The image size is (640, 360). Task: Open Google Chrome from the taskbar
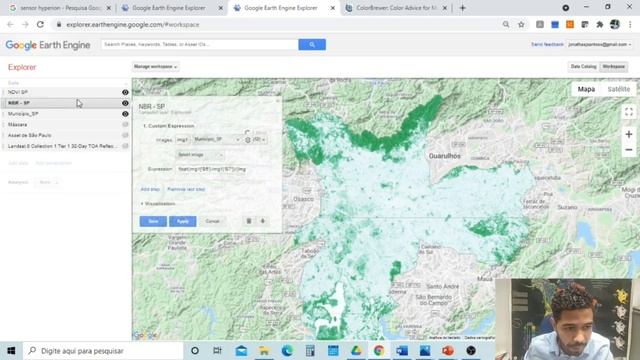point(379,351)
